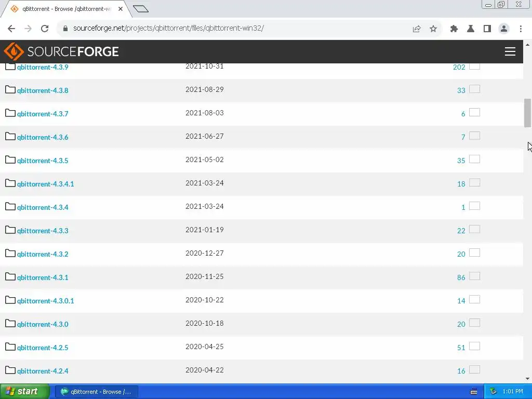532x399 pixels.
Task: Open the qbittorrent-4.3.9 folder link
Action: pos(43,67)
